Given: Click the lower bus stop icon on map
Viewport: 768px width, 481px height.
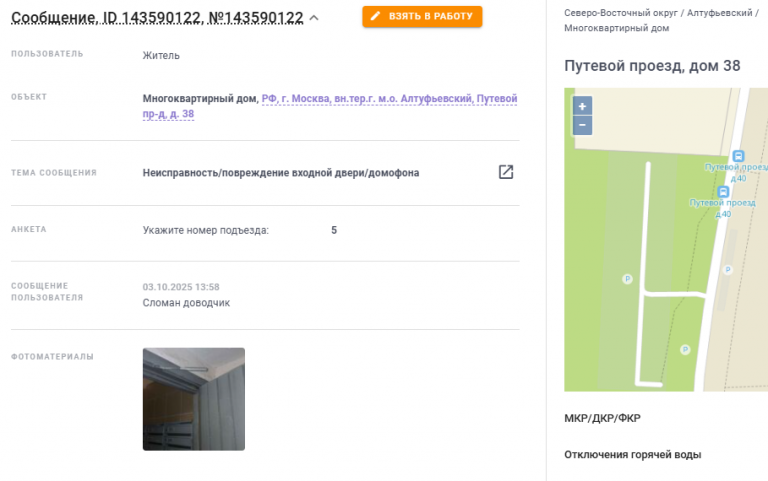Looking at the screenshot, I should click(723, 192).
